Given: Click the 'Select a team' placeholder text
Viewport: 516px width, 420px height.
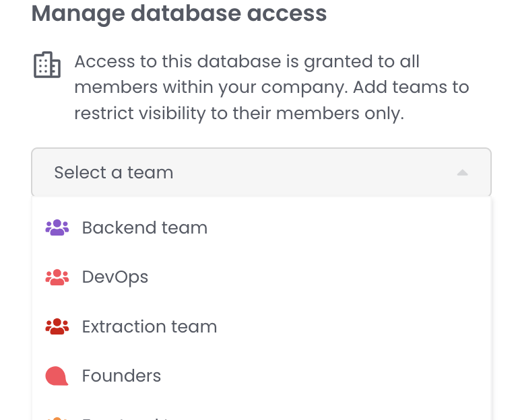Looking at the screenshot, I should click(114, 173).
